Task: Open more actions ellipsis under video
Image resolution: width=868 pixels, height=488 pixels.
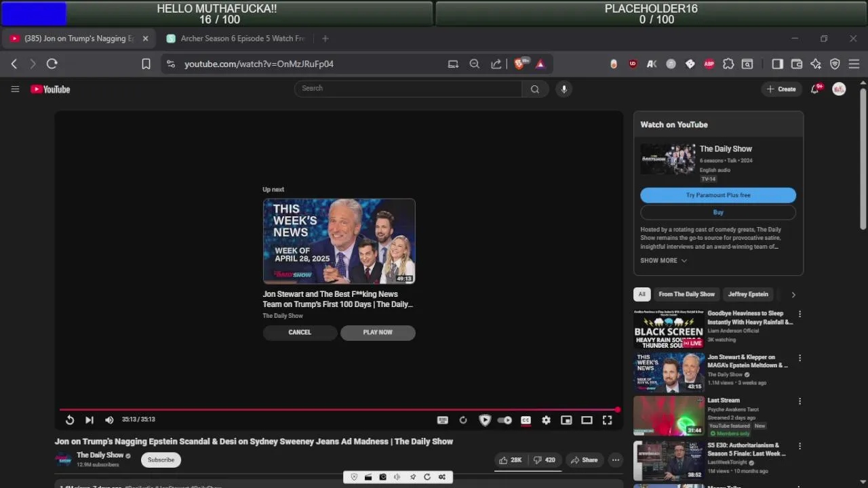Action: (616, 460)
